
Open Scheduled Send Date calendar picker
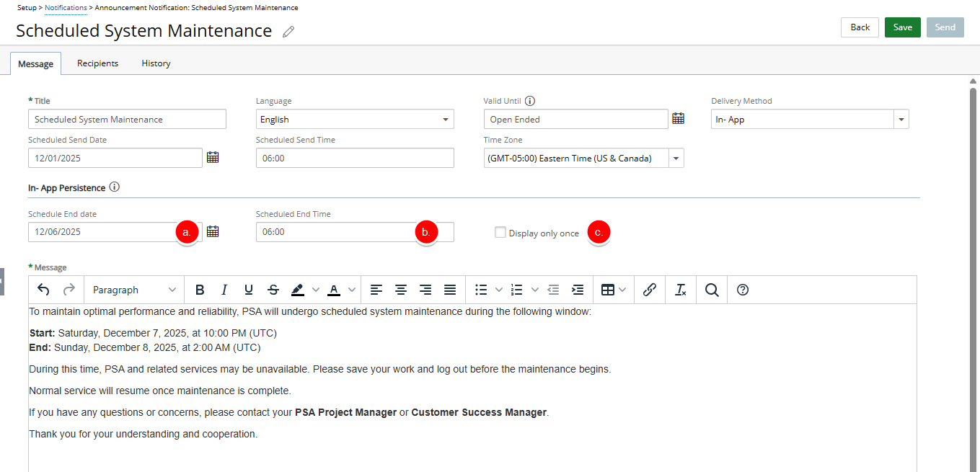(x=212, y=157)
